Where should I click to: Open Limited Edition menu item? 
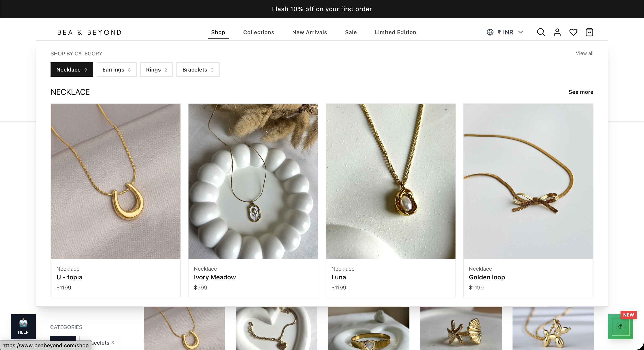395,32
